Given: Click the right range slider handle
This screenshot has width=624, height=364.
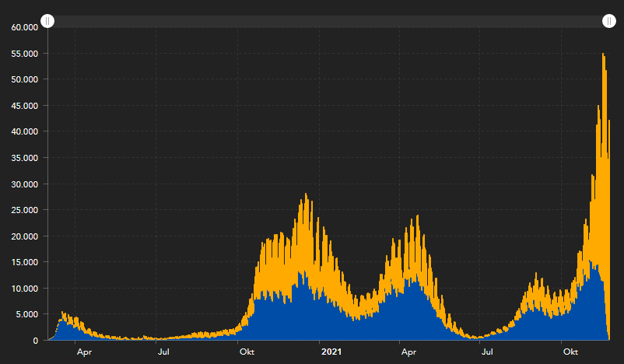Looking at the screenshot, I should pos(609,21).
